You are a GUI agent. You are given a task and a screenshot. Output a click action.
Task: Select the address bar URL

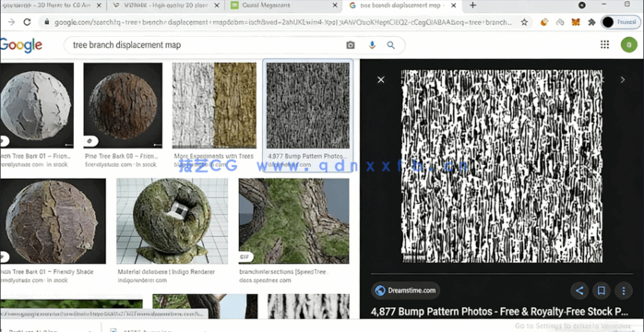[283, 22]
